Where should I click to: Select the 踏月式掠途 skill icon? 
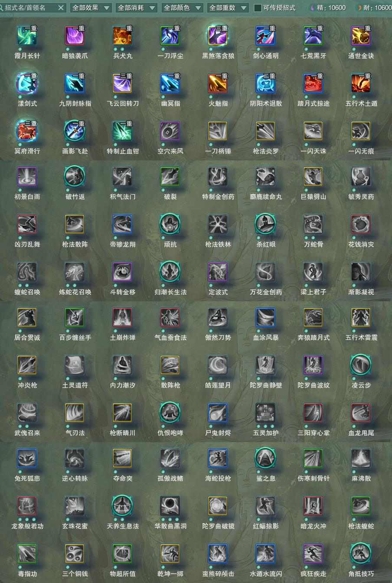click(313, 83)
